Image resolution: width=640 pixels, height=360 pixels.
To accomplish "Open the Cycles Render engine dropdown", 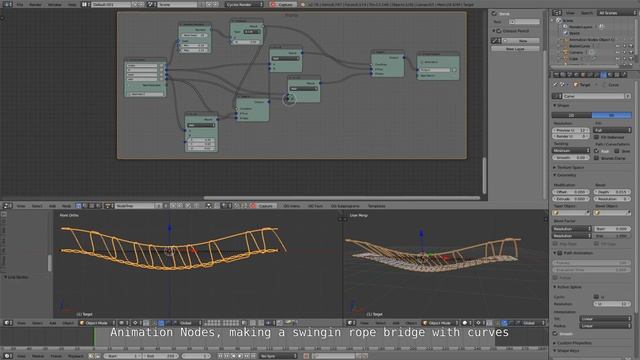I will 244,4.
